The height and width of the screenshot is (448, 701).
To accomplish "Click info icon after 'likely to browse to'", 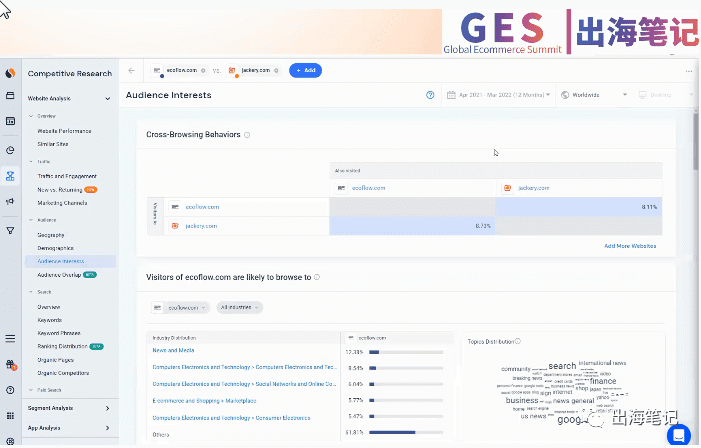I will click(317, 277).
